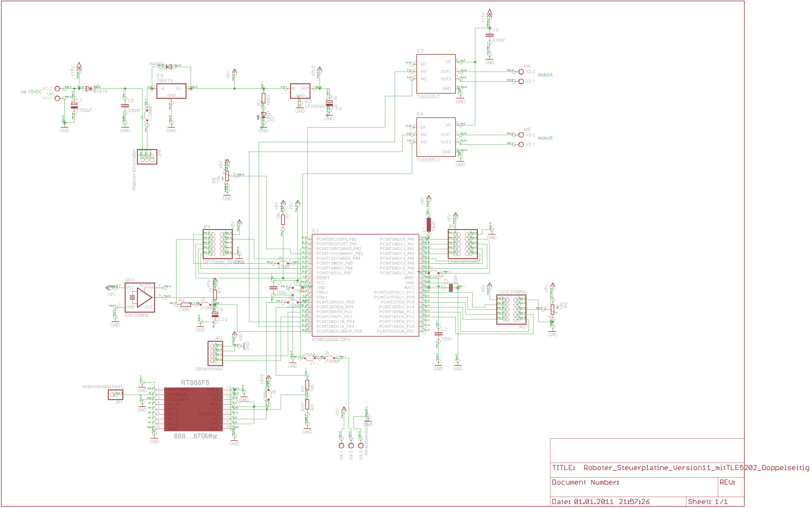Click the ATMEGA644-20PU microcontroller IC1 body

365,285
